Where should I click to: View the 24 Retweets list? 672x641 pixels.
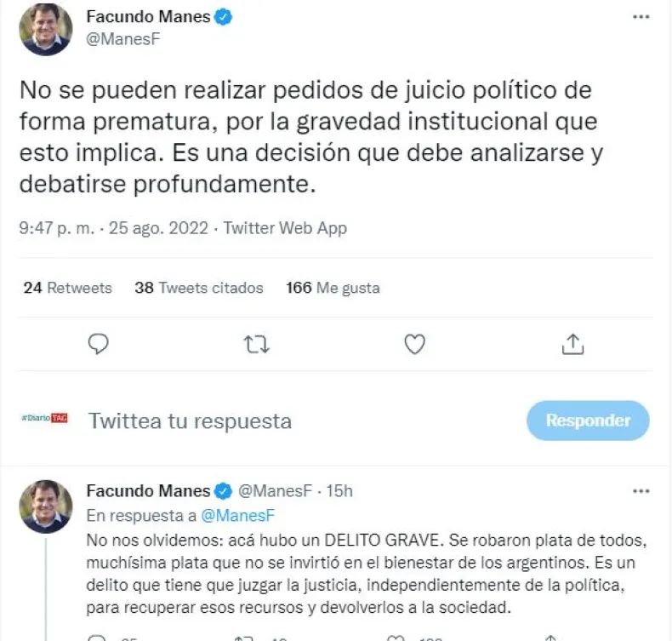[x=68, y=288]
